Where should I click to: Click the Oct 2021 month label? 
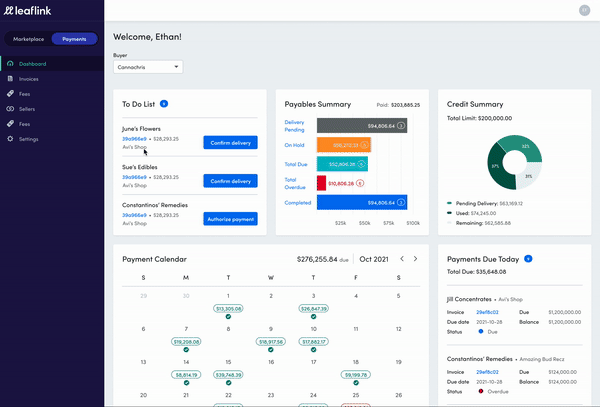(x=374, y=259)
